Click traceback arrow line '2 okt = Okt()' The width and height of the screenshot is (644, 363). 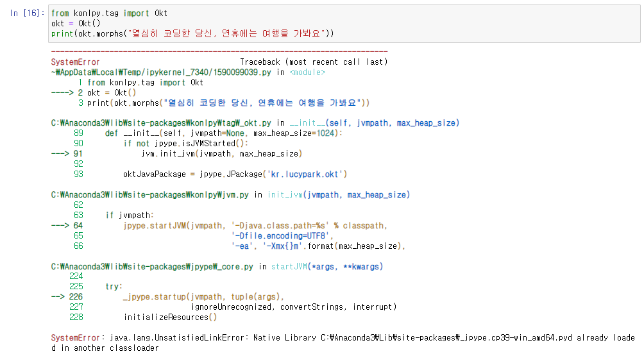[x=94, y=93]
